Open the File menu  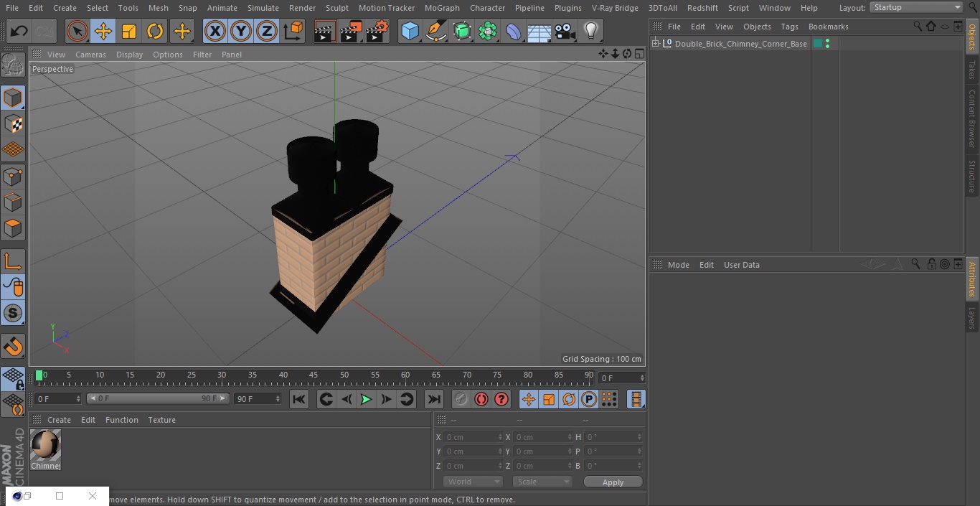click(x=12, y=8)
